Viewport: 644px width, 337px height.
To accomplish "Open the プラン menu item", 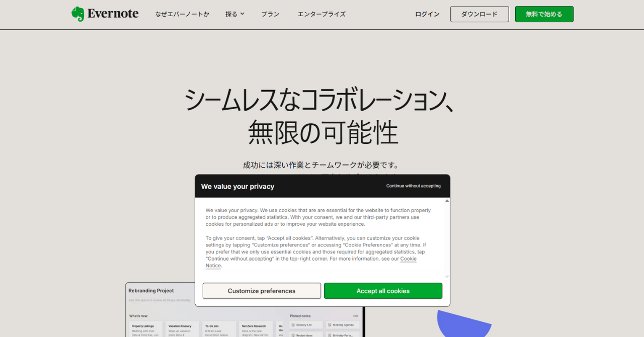I will 270,14.
